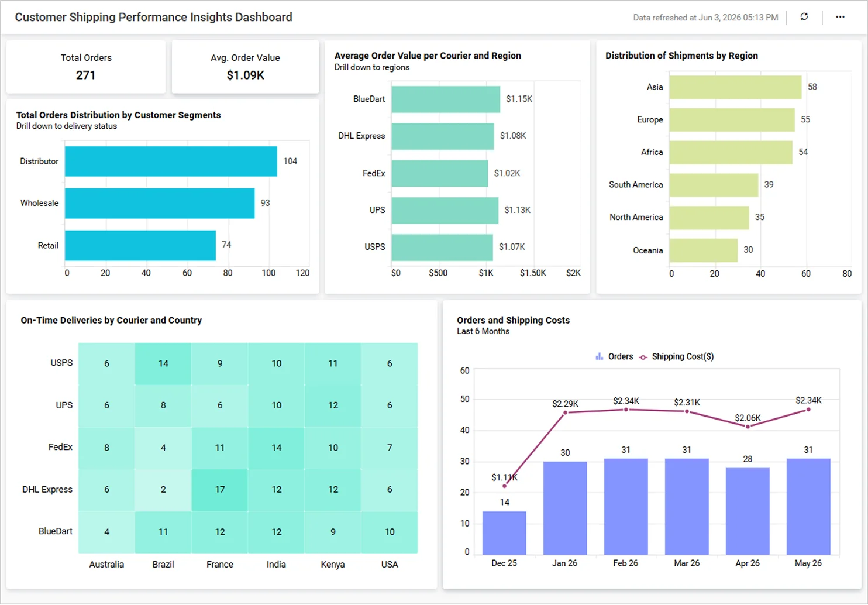Screen dimensions: 868x605
Task: Select the Europe shipments bar
Action: [x=732, y=120]
